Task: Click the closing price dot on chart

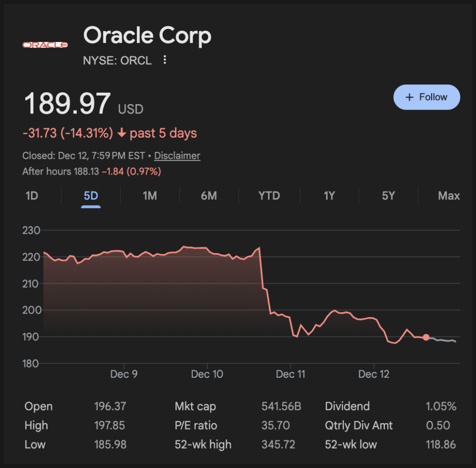Action: pyautogui.click(x=426, y=337)
